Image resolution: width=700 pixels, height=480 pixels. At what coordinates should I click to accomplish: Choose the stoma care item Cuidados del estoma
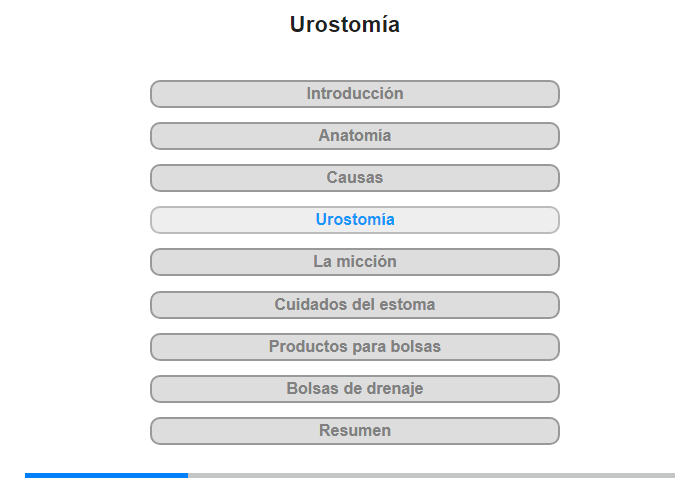coord(354,305)
